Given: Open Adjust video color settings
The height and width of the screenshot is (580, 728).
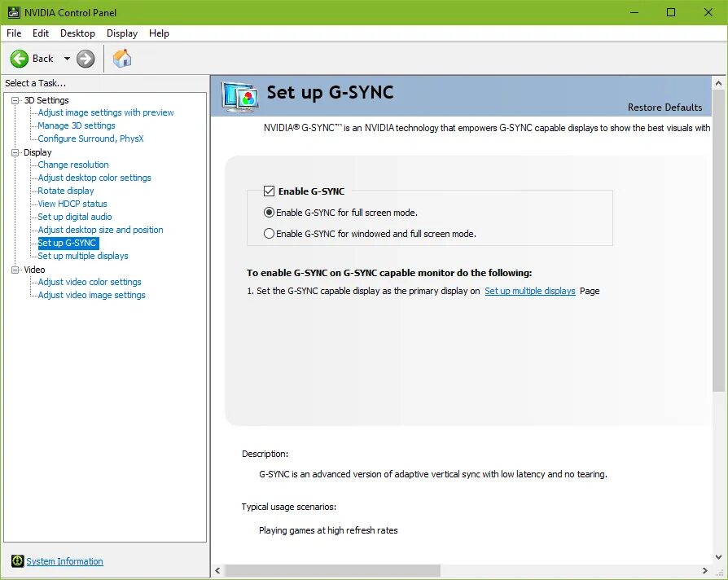Looking at the screenshot, I should pos(90,281).
